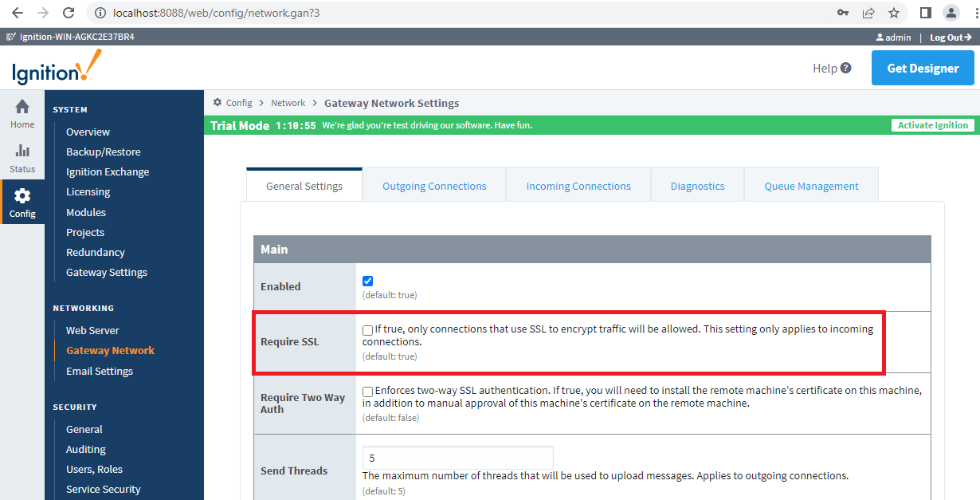Click the browser share icon
This screenshot has width=980, height=500.
coord(868,13)
